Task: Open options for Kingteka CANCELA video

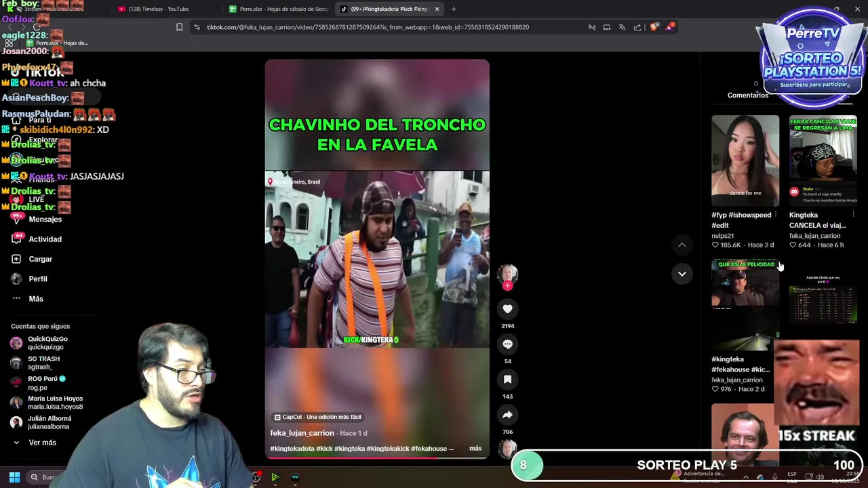Action: pos(853,215)
